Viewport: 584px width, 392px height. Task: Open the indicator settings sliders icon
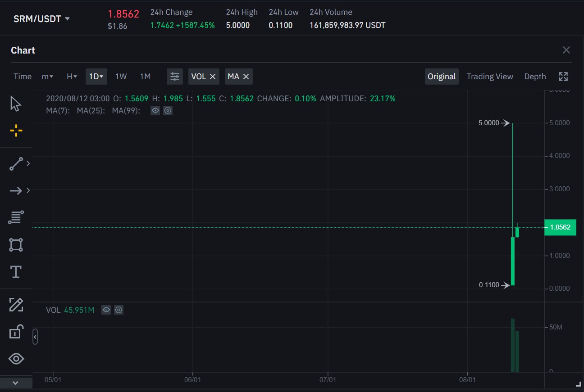pos(175,77)
